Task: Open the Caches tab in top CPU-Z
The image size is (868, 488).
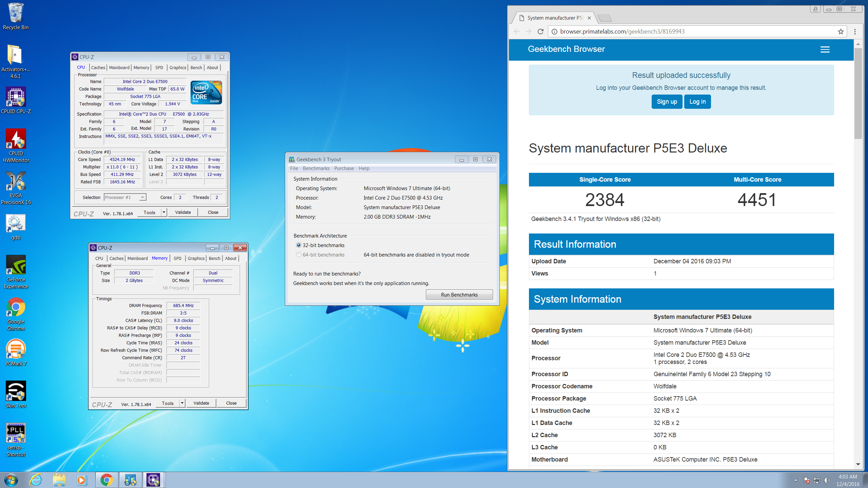Action: pyautogui.click(x=98, y=67)
